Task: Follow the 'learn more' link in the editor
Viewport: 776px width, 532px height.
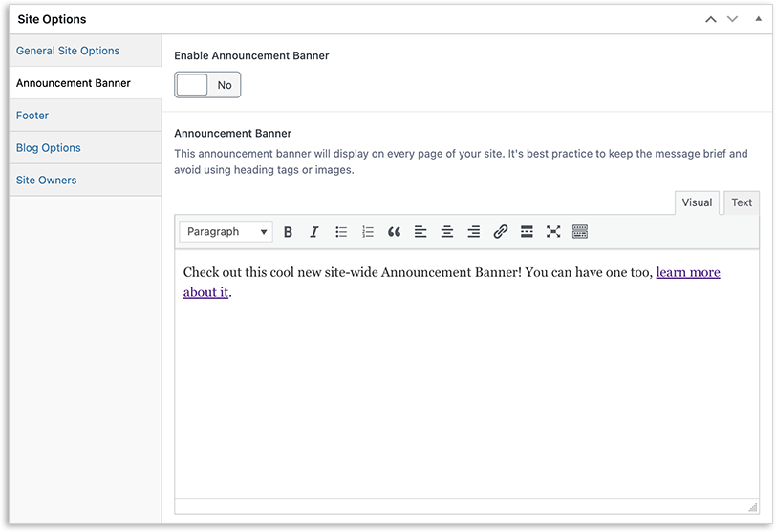Action: click(x=688, y=272)
